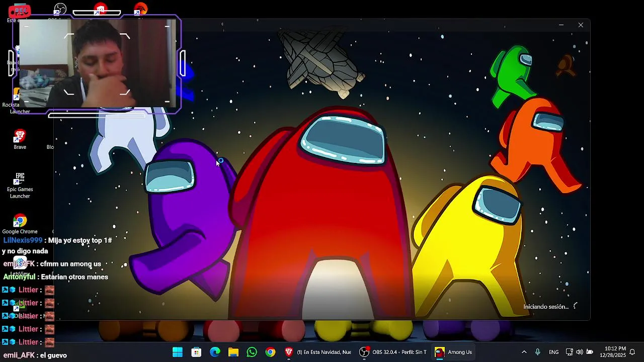The image size is (644, 362).
Task: Select the OBS Studio desktop shortcut icon
Action: click(x=60, y=10)
